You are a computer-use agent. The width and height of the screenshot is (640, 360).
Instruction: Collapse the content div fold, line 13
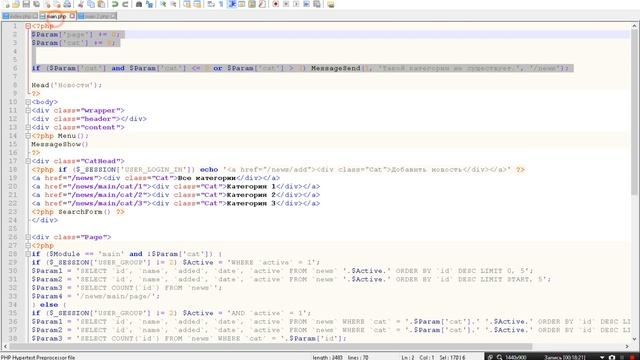click(x=28, y=127)
